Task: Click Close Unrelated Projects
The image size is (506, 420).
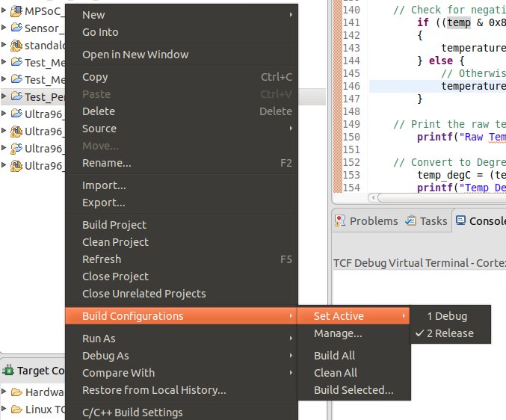Action: (x=182, y=294)
